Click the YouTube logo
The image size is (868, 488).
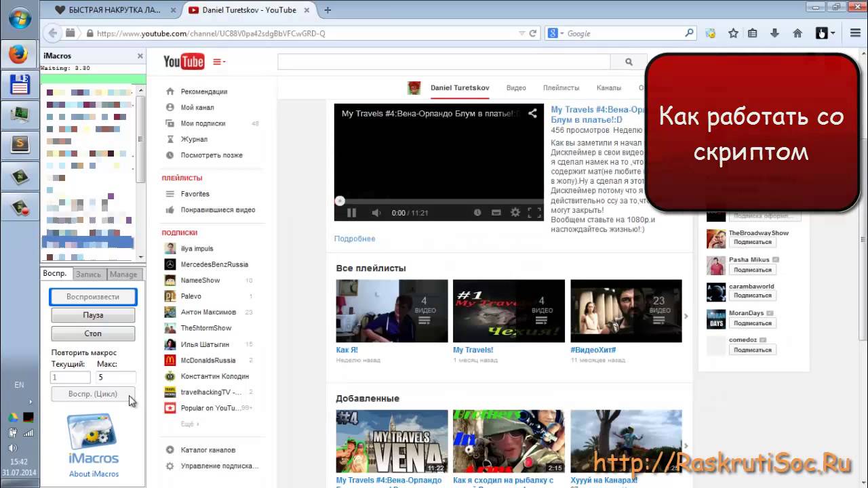[184, 62]
